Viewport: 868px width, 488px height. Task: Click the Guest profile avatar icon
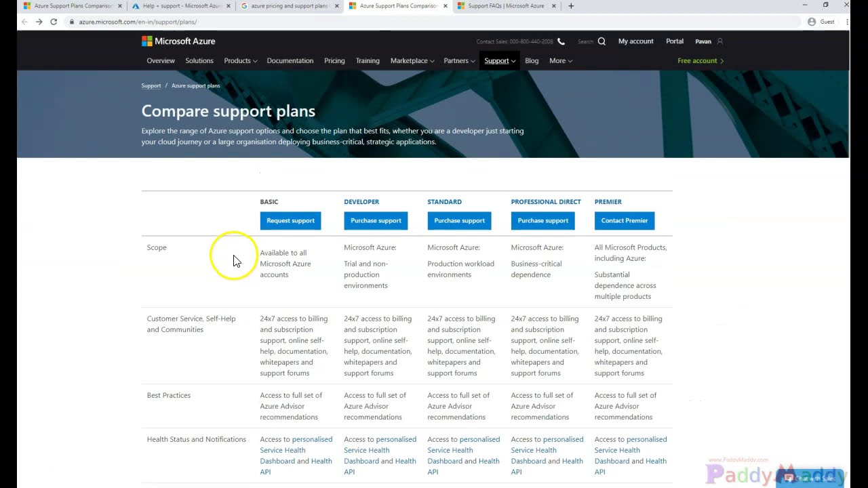coord(812,22)
